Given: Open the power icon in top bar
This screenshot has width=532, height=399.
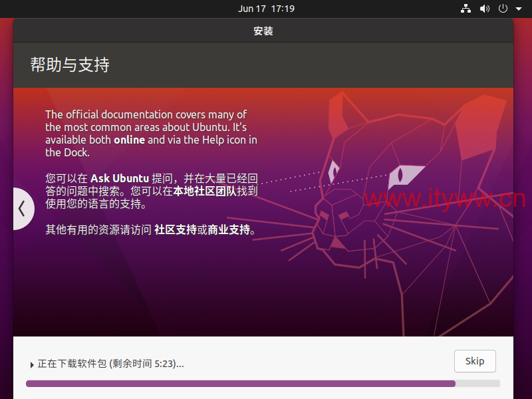Looking at the screenshot, I should coord(503,9).
